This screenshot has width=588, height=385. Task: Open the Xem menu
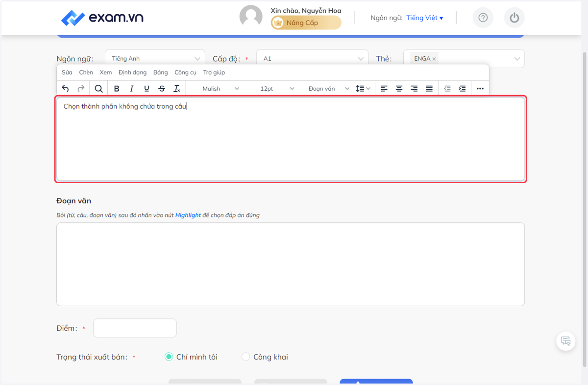[106, 72]
